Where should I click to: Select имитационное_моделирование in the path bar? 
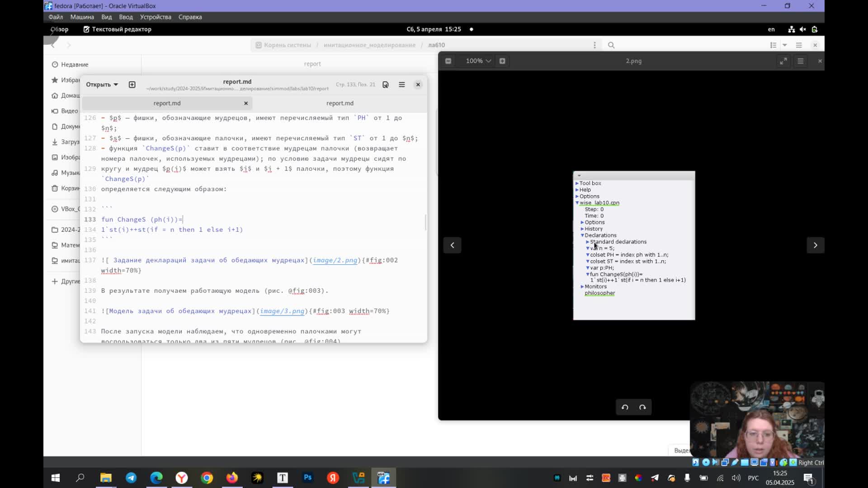click(x=369, y=45)
